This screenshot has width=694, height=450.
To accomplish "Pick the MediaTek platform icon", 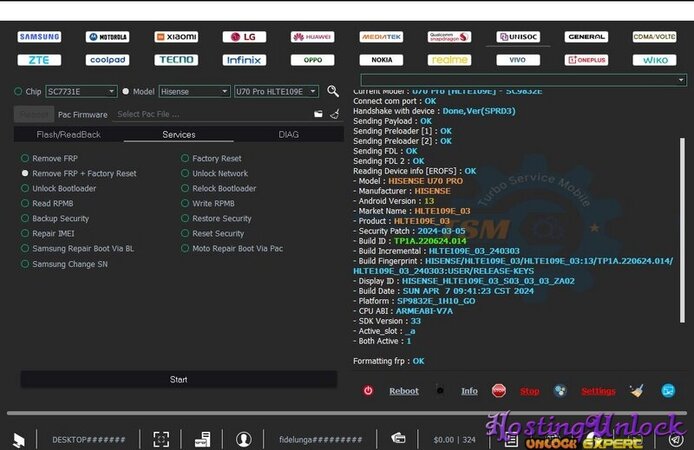I will point(380,37).
